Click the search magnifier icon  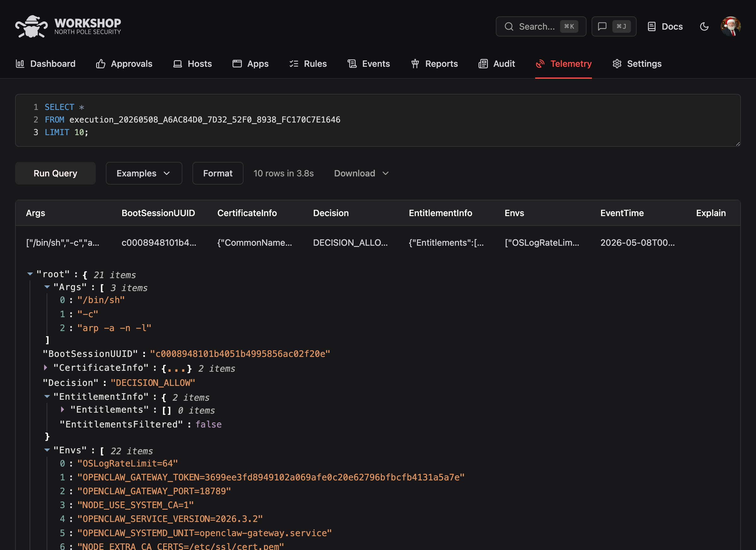(x=509, y=26)
